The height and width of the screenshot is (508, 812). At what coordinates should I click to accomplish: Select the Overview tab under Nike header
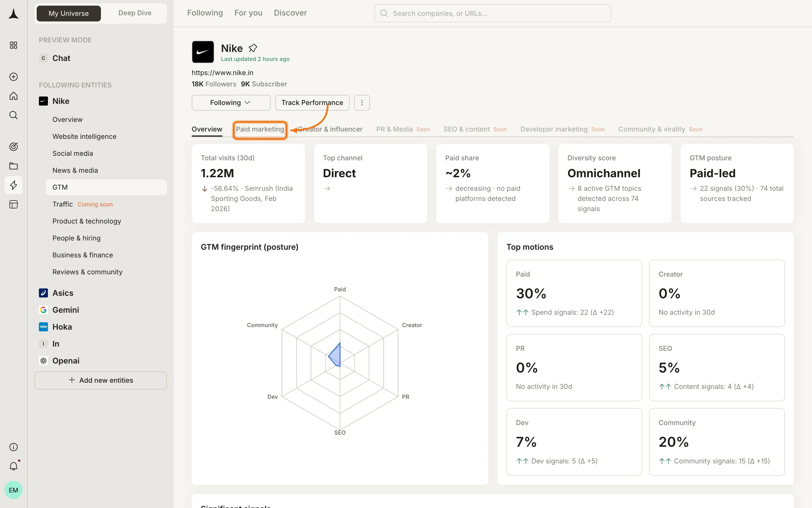[207, 129]
